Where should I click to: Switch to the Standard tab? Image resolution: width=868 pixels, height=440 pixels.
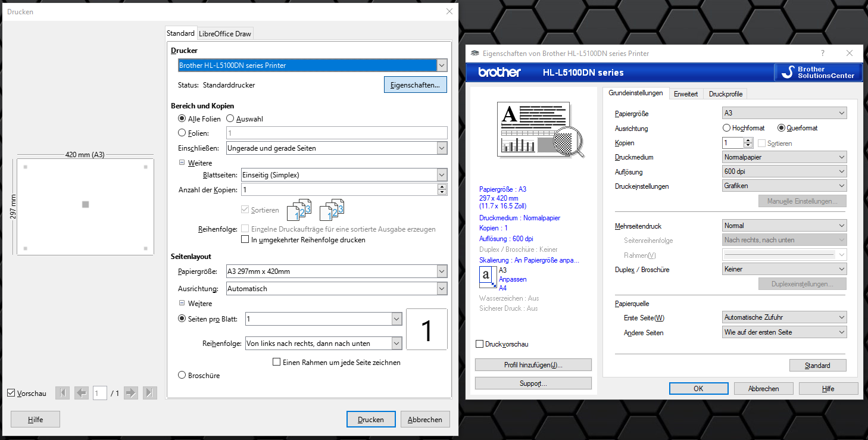[180, 33]
